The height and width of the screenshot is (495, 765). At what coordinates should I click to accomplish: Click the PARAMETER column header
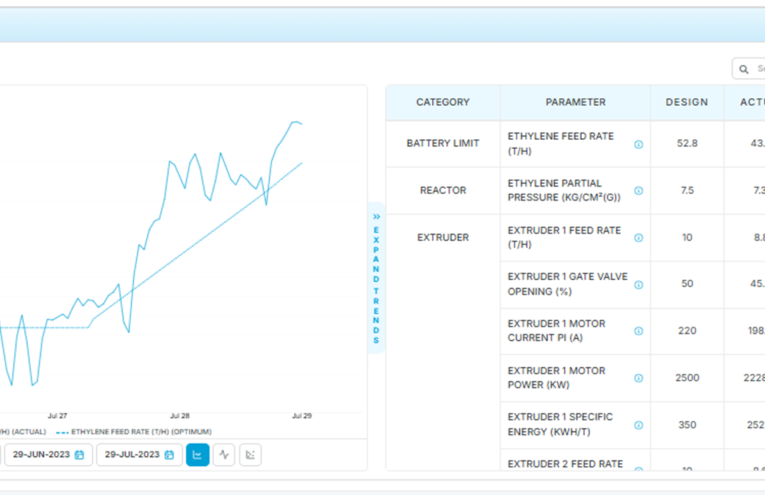(x=575, y=102)
